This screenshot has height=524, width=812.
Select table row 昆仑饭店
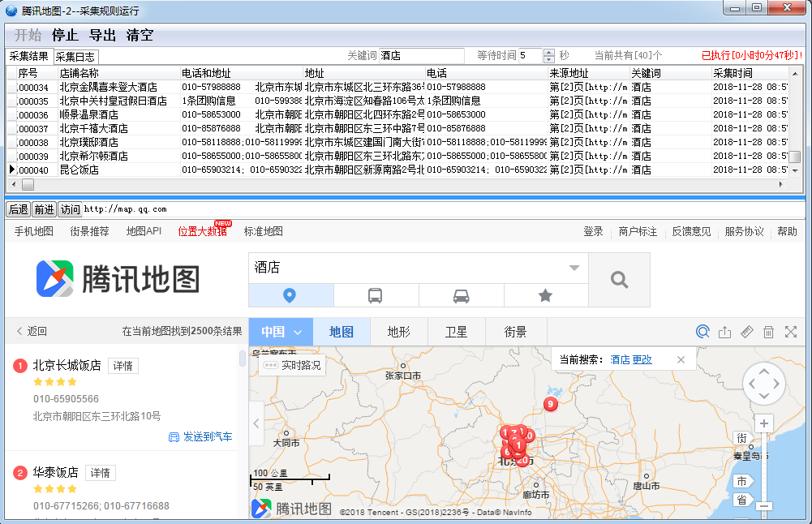[397, 170]
